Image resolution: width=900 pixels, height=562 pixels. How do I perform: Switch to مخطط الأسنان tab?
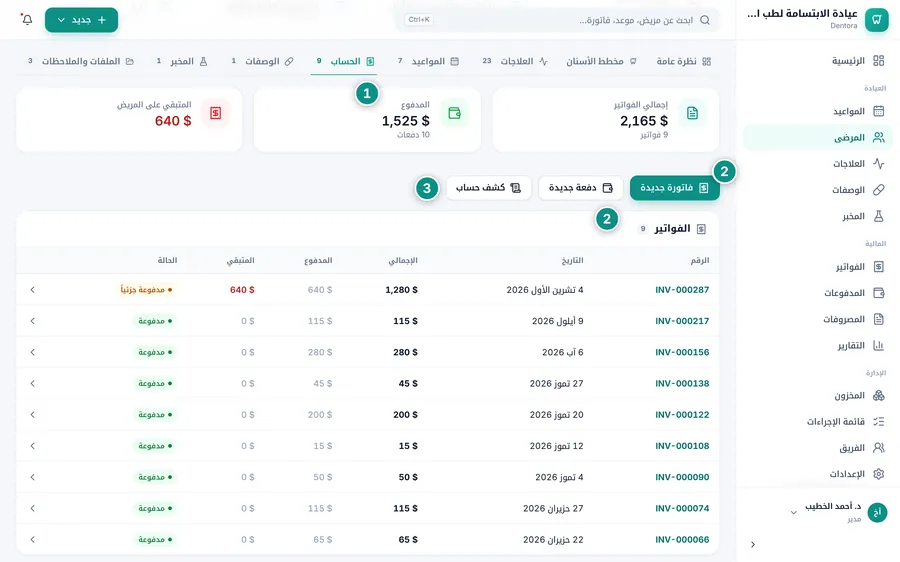pos(601,61)
